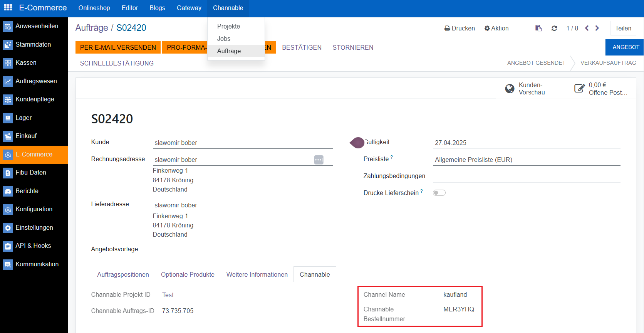This screenshot has height=333, width=644.
Task: Open Einstellungen in the sidebar
Action: [x=34, y=227]
